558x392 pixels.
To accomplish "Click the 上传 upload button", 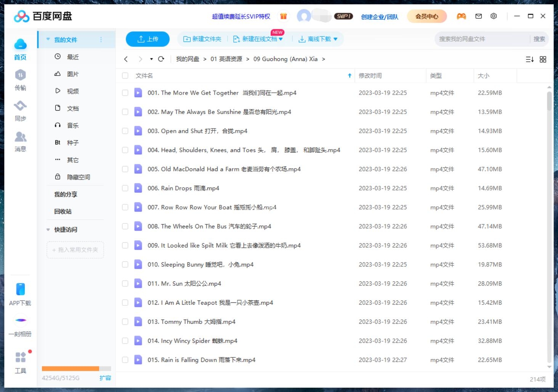I will (147, 39).
